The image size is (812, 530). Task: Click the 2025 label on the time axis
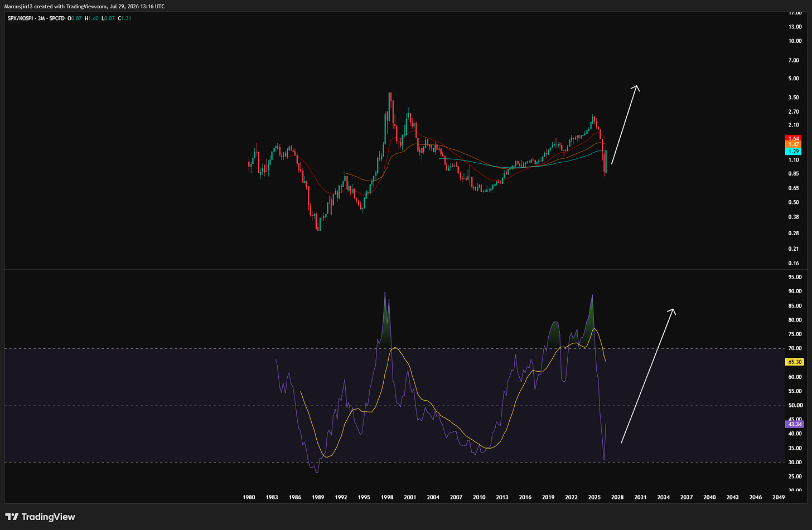tap(594, 497)
